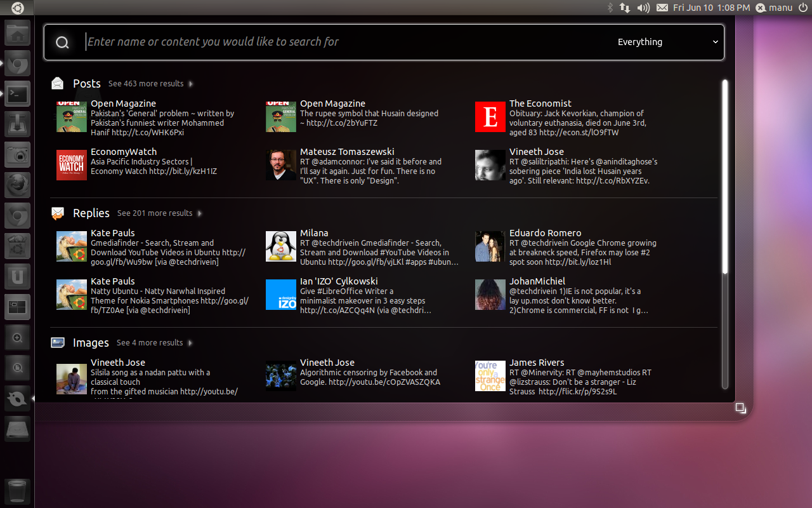This screenshot has width=812, height=508.
Task: Click the EconomyWatch red logo thumbnail
Action: [x=72, y=165]
